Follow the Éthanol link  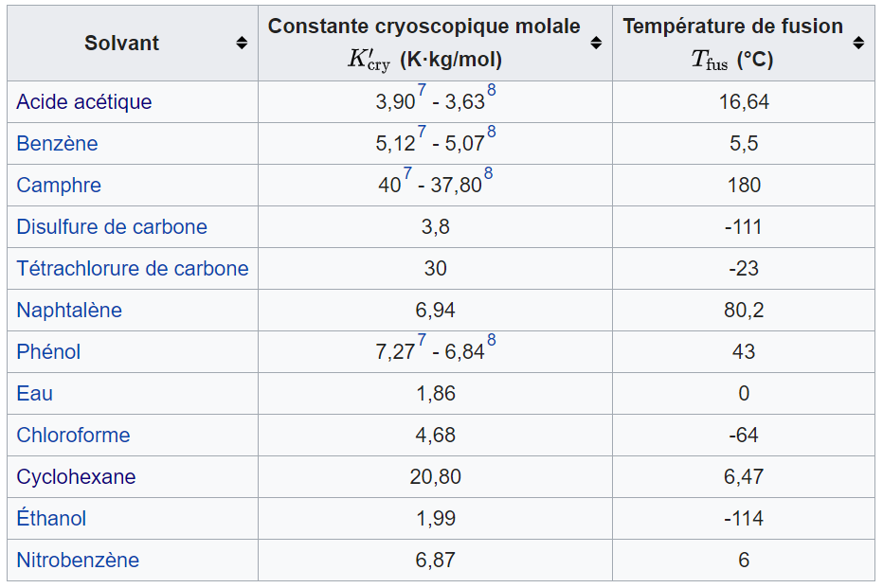click(51, 519)
